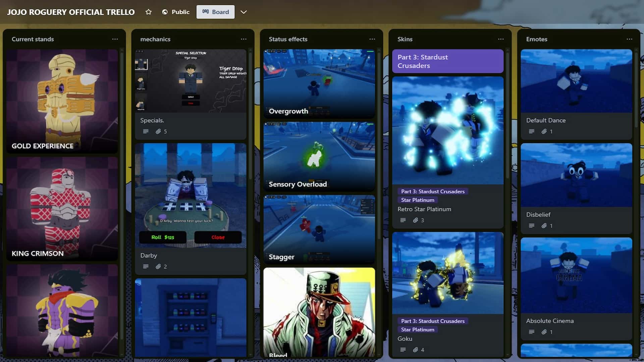Open the Retro Star Platinum cover image
The height and width of the screenshot is (362, 644).
[448, 130]
